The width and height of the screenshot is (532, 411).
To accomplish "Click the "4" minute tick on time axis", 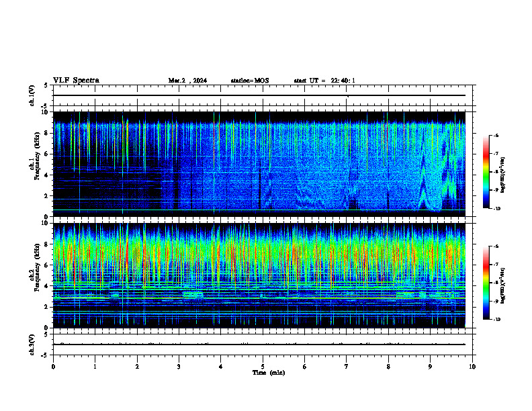I will coord(221,367).
